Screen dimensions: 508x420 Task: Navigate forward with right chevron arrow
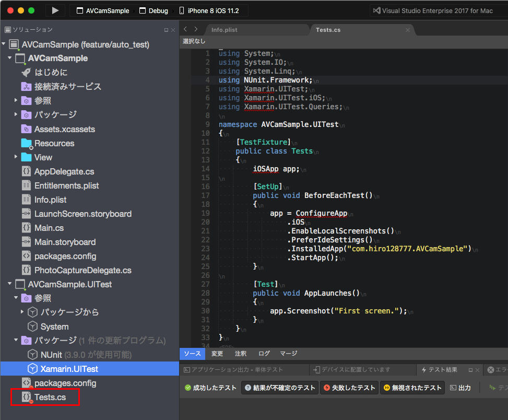click(196, 29)
